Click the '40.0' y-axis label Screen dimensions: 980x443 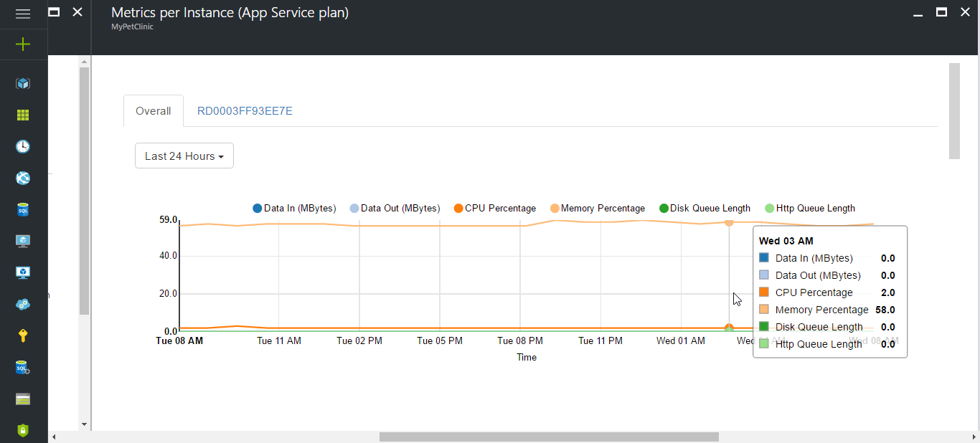pyautogui.click(x=169, y=256)
